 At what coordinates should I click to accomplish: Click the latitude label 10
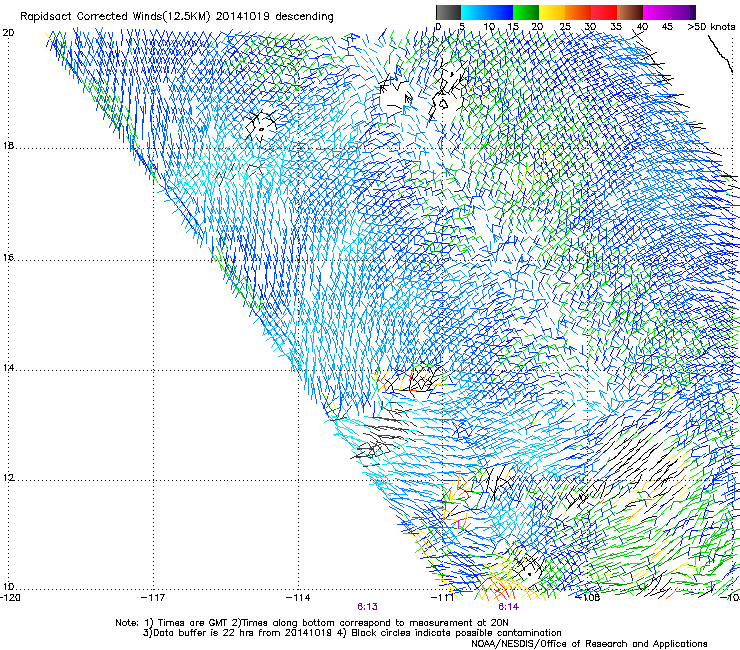click(8, 587)
